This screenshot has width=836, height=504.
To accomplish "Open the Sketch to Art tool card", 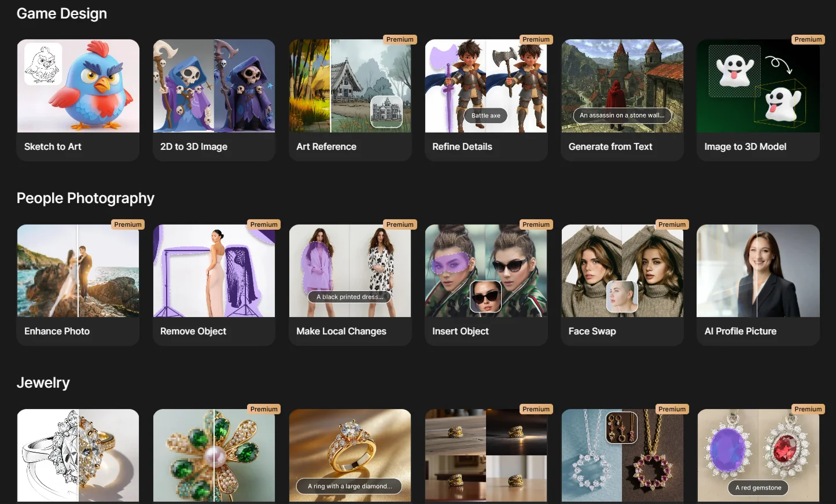I will coord(78,100).
